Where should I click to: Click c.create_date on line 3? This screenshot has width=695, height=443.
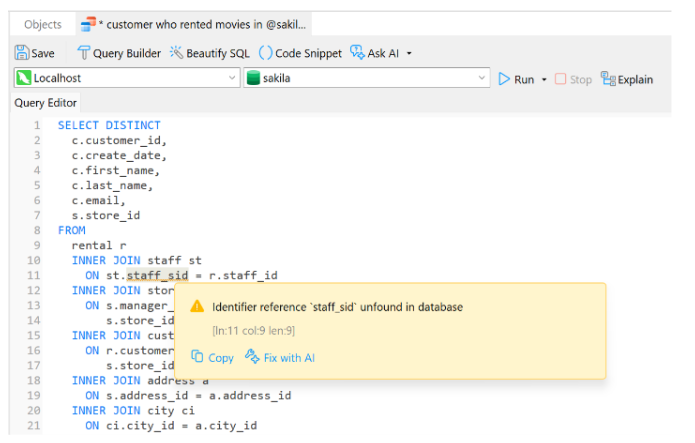pos(119,155)
